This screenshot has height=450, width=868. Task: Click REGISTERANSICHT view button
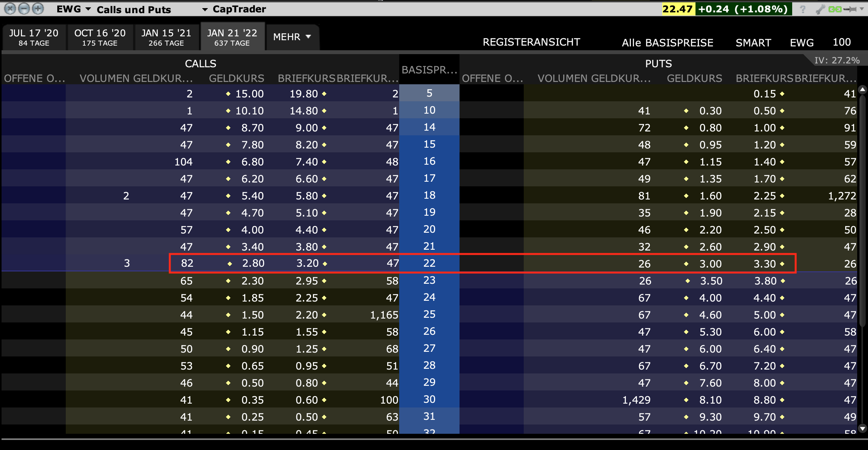pos(531,42)
